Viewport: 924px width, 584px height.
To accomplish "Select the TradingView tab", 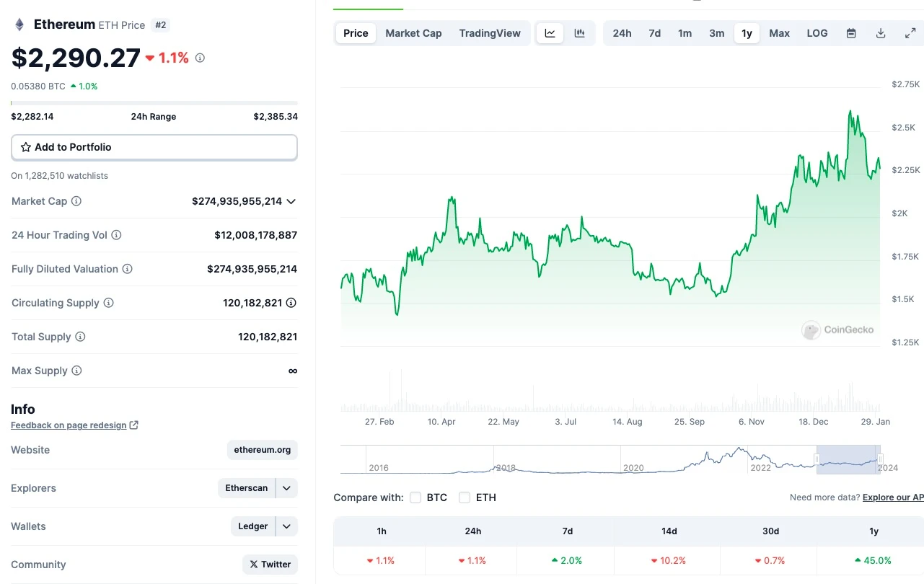I will pos(490,33).
